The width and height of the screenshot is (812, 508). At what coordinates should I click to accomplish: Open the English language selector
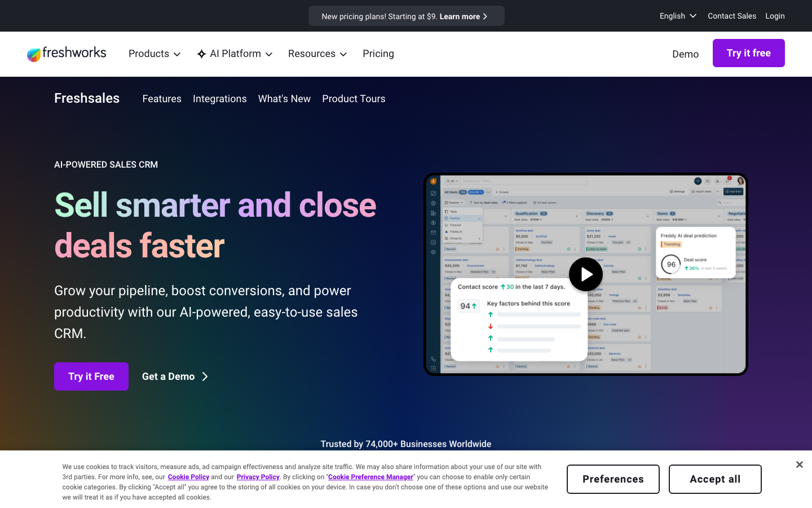coord(678,16)
